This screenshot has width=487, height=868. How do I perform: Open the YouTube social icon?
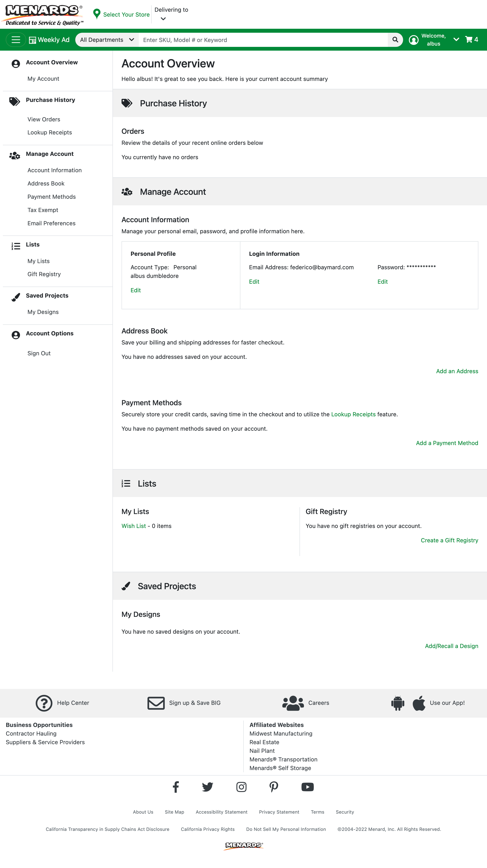[x=307, y=786]
